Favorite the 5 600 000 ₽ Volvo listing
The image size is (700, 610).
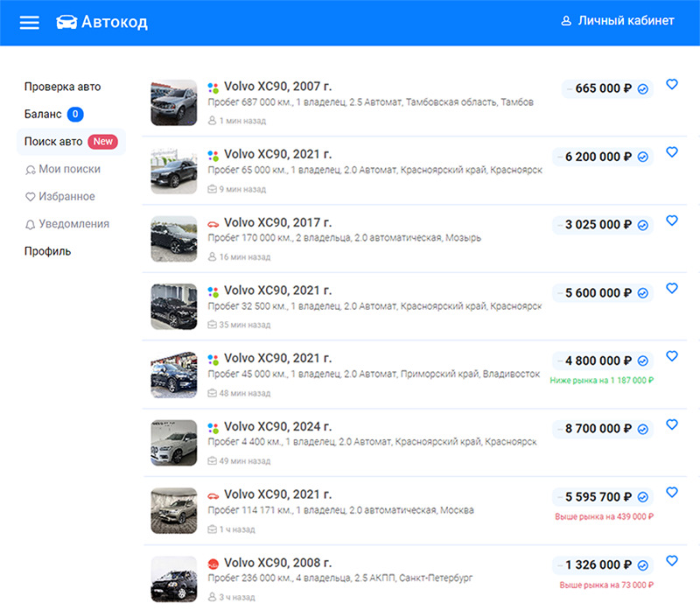tap(672, 288)
